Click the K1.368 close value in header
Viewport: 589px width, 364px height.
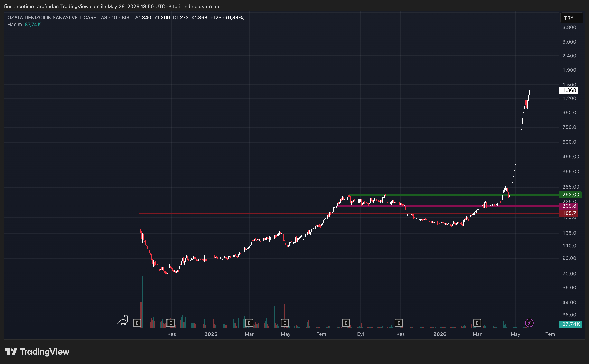tap(199, 18)
